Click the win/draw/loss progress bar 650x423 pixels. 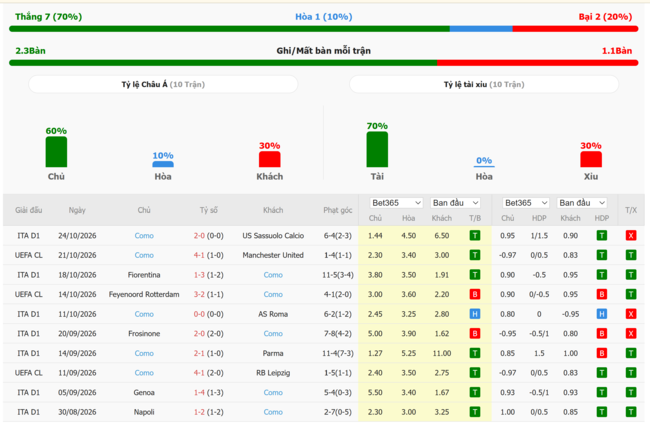(323, 29)
